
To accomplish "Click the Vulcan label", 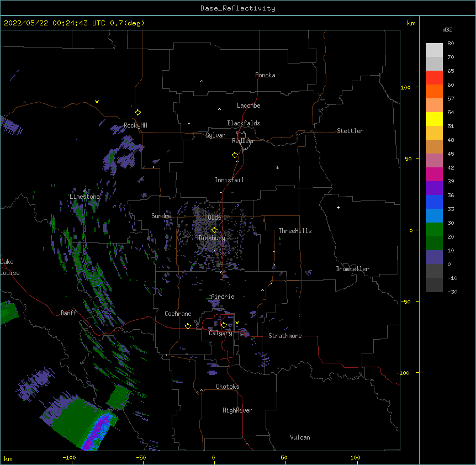I will click(x=300, y=437).
